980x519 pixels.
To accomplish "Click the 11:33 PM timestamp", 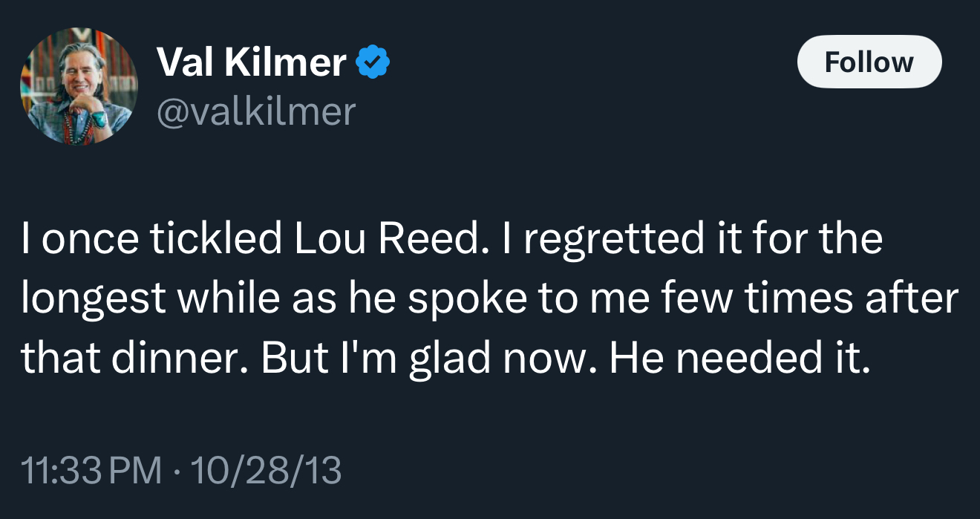I will (92, 470).
